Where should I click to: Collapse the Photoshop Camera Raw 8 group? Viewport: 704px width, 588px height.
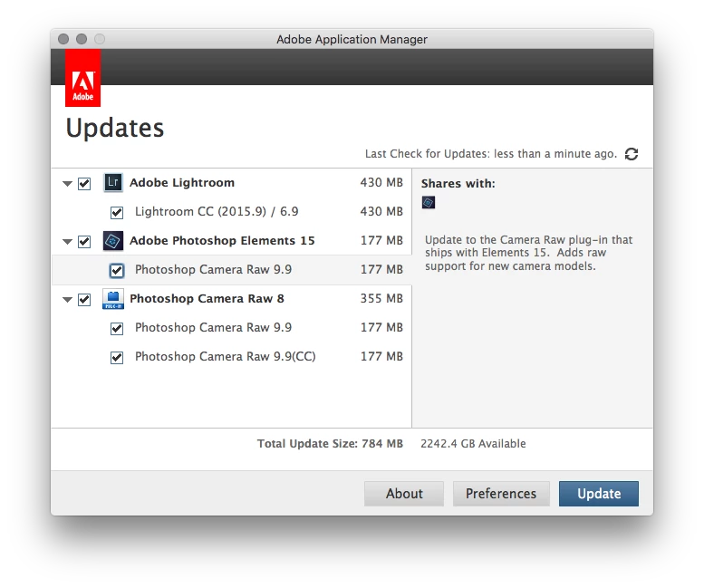tap(67, 299)
